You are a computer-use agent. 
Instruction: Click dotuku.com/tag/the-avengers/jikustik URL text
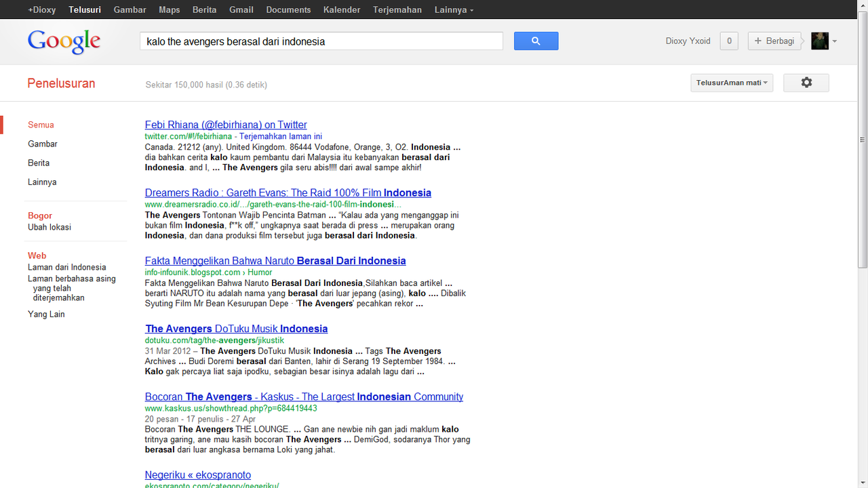point(214,340)
